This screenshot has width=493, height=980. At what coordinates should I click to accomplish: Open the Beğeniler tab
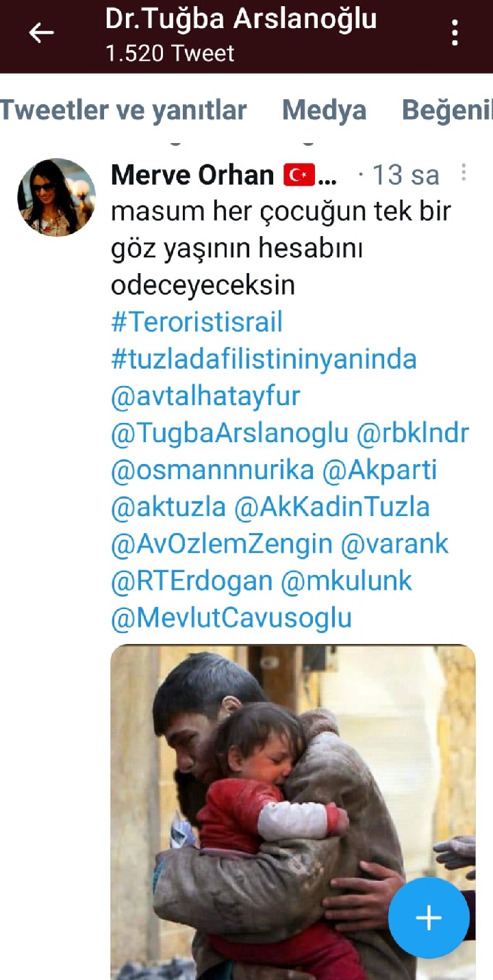(x=447, y=110)
